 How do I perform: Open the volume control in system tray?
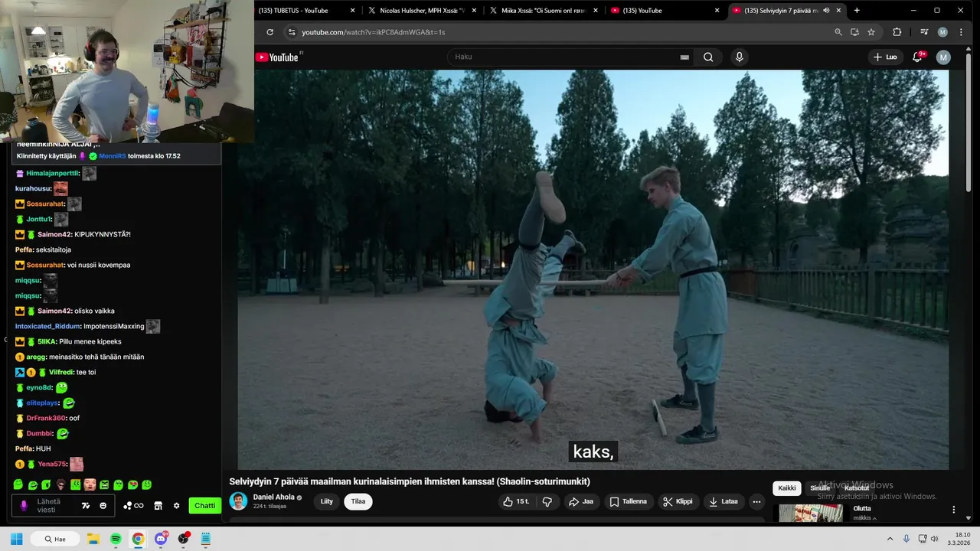click(933, 539)
